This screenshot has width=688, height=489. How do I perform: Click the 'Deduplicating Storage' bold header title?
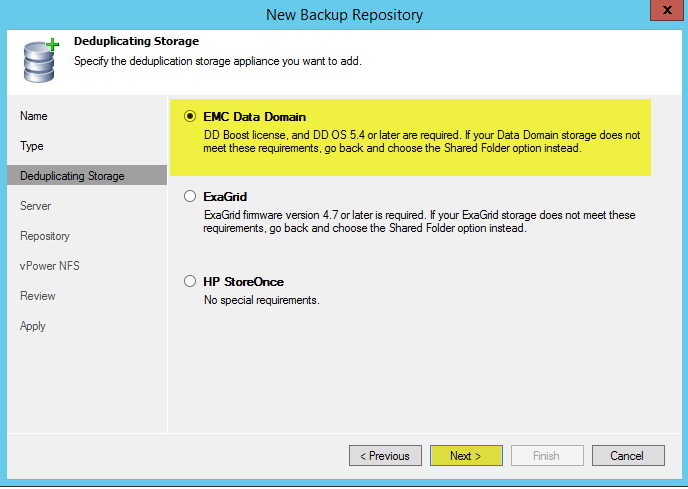(136, 41)
